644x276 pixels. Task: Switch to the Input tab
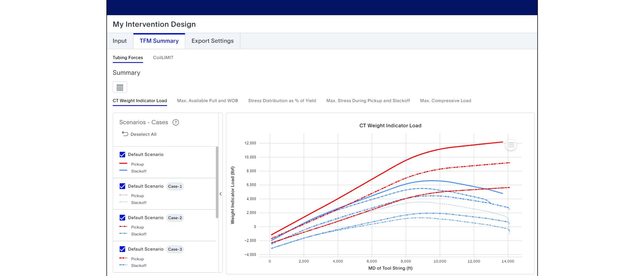click(x=119, y=41)
